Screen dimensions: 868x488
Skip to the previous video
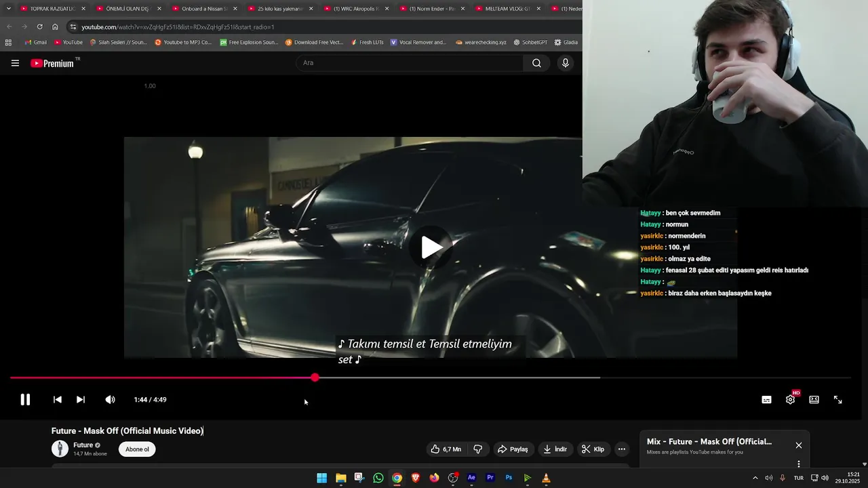58,400
